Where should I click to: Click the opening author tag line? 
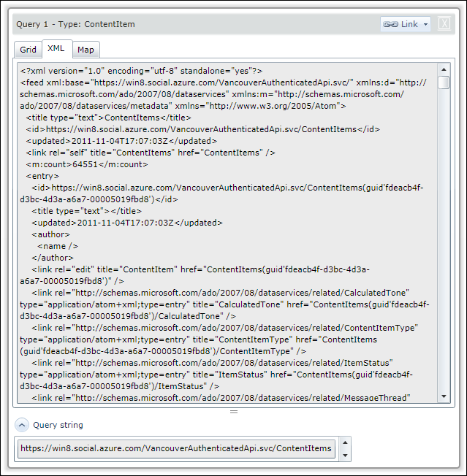(x=50, y=234)
